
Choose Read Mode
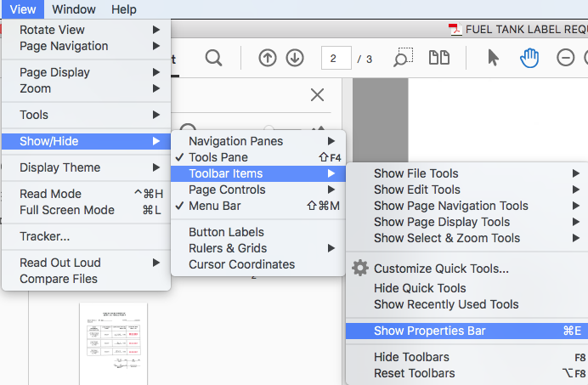[x=87, y=194]
